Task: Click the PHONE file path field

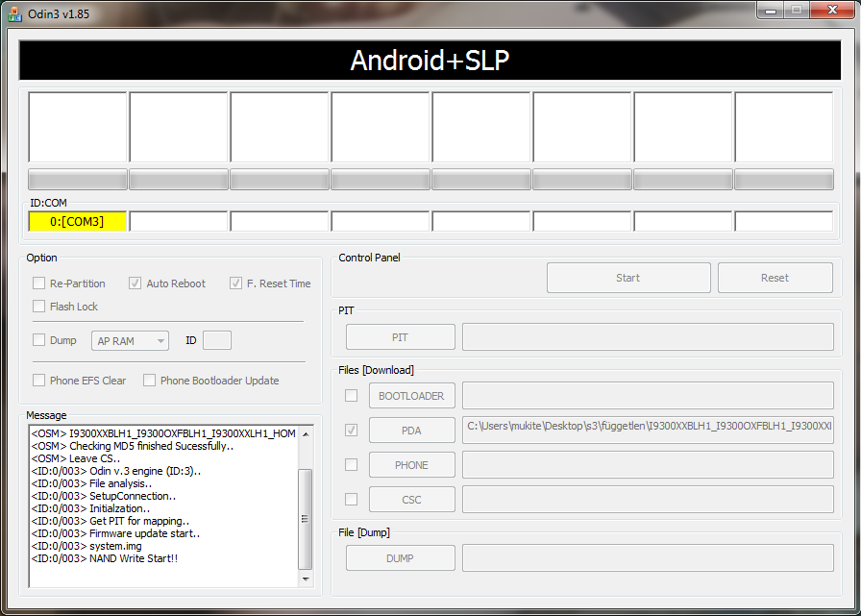Action: [648, 465]
